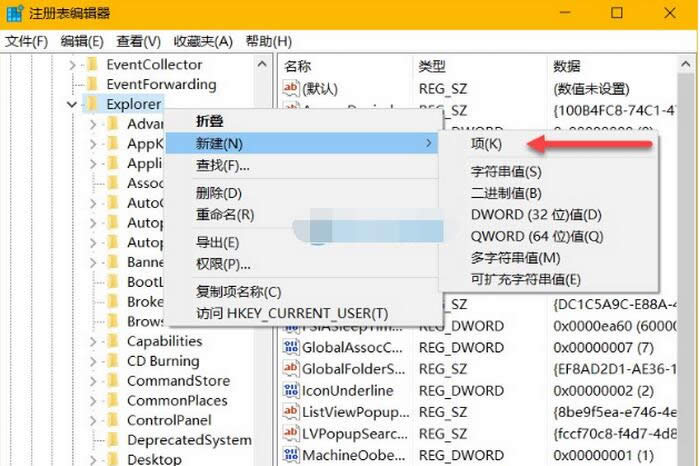Select DWORD (32 位)值(D) submenu entry
The width and height of the screenshot is (700, 466).
[x=536, y=215]
